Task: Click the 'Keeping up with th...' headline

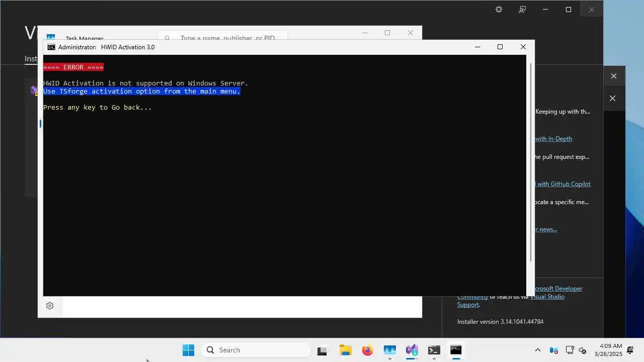Action: click(563, 112)
